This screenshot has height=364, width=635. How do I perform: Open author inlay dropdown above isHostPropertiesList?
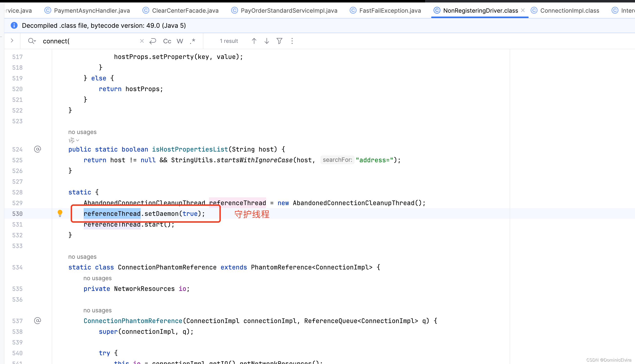coord(74,141)
